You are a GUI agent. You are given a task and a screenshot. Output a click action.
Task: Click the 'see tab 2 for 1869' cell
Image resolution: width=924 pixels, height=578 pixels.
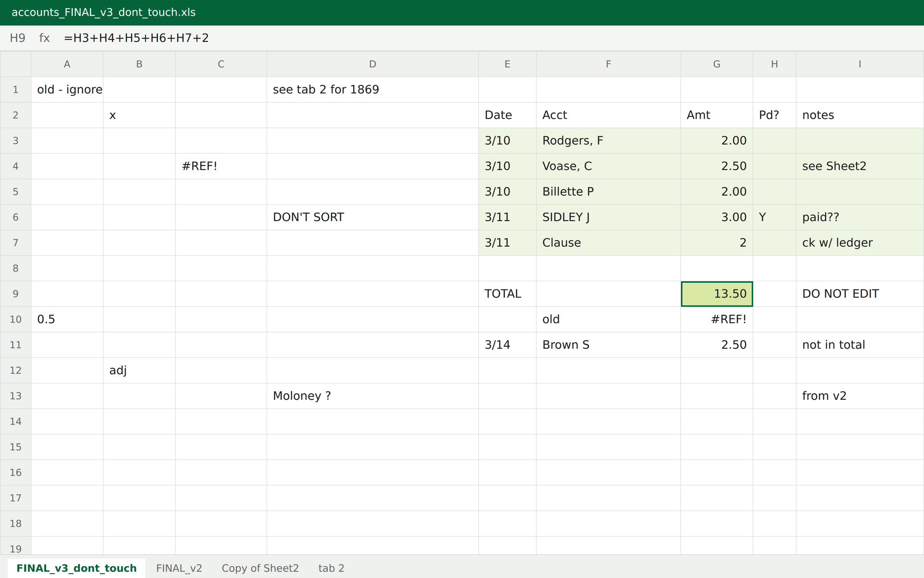tap(372, 90)
